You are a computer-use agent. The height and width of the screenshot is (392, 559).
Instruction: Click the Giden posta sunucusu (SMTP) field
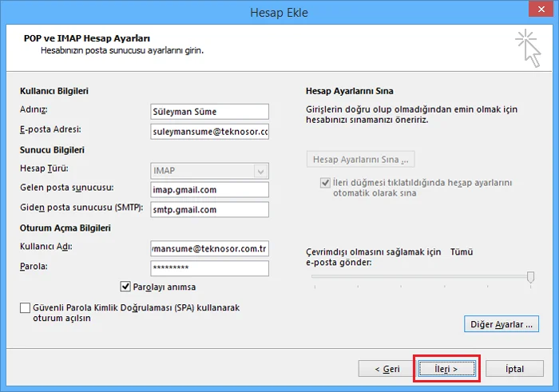[x=208, y=209]
